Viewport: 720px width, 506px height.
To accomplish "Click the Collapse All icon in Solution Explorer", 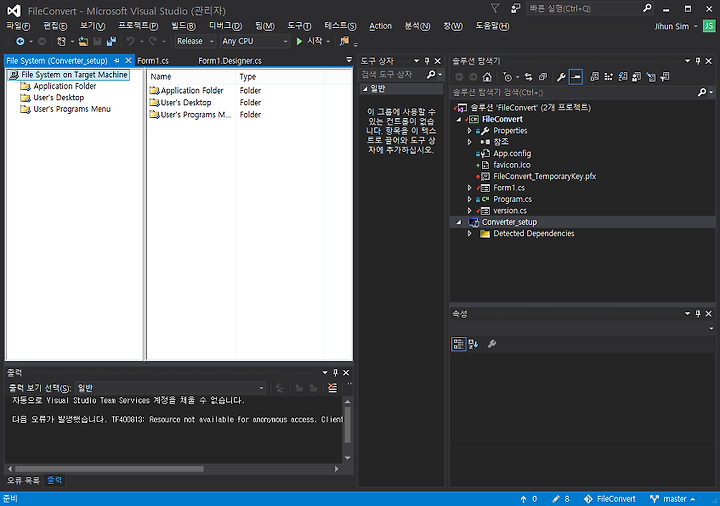I will click(543, 77).
